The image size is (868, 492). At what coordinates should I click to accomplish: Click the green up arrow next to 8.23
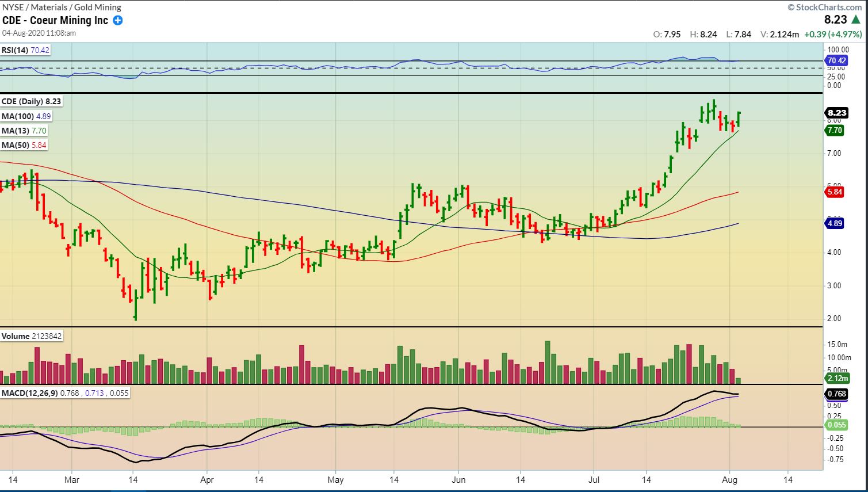pyautogui.click(x=856, y=20)
